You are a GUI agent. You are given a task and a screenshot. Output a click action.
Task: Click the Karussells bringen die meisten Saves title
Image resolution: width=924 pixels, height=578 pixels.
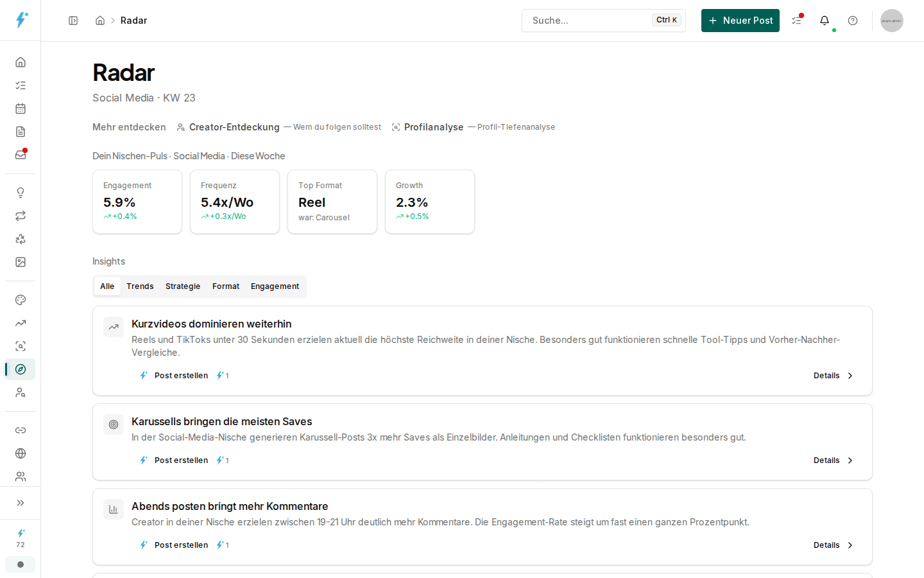[x=222, y=421]
